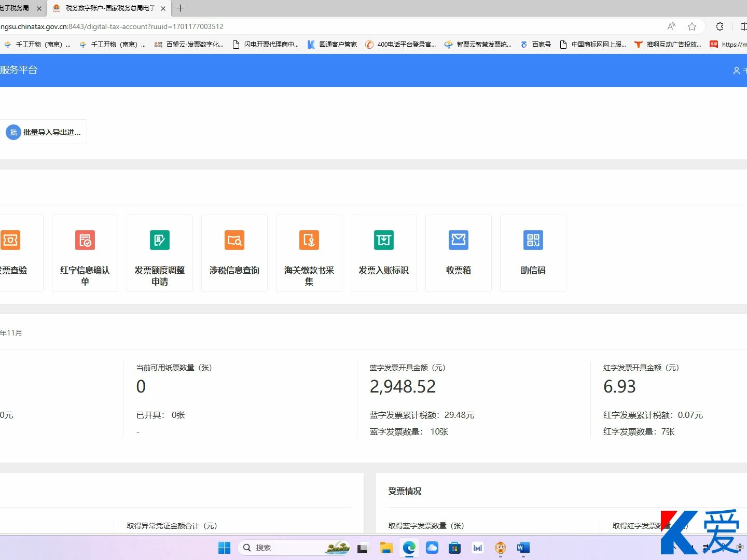Open 圆通客户管家 bookmark
This screenshot has height=560, width=747.
tap(332, 45)
